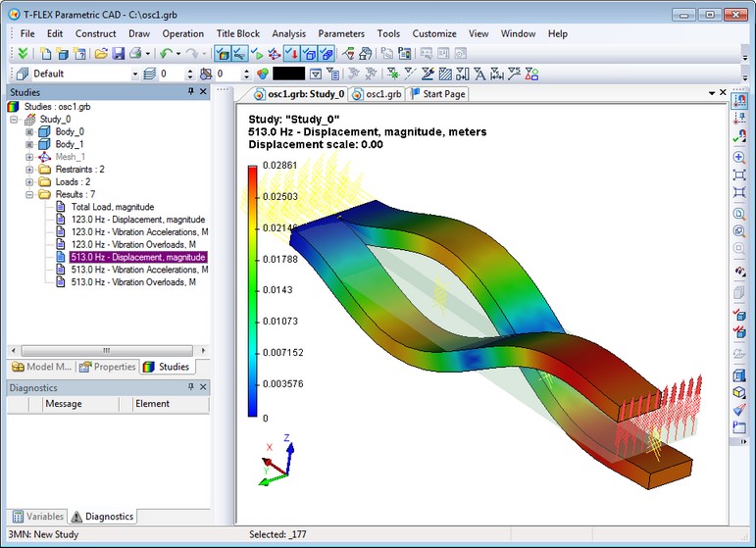The width and height of the screenshot is (756, 548).
Task: Pin the Studies panel with pushpin icon
Action: pyautogui.click(x=191, y=91)
